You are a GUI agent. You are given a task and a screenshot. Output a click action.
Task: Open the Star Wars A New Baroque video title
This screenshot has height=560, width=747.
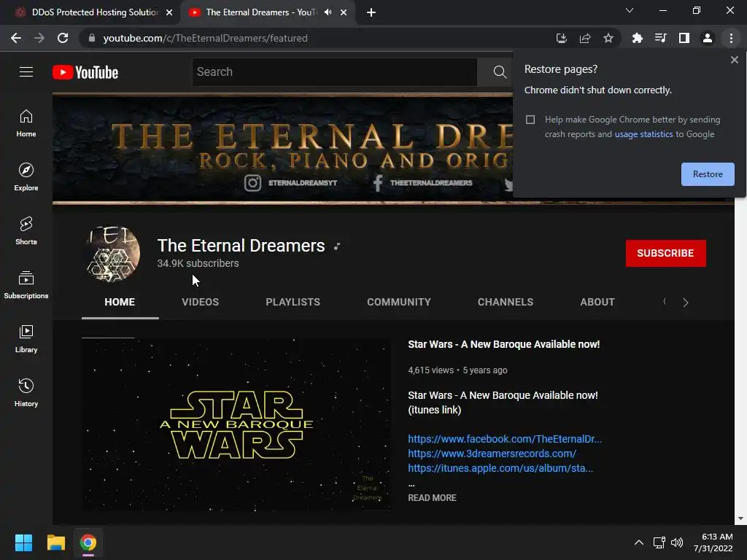(503, 344)
